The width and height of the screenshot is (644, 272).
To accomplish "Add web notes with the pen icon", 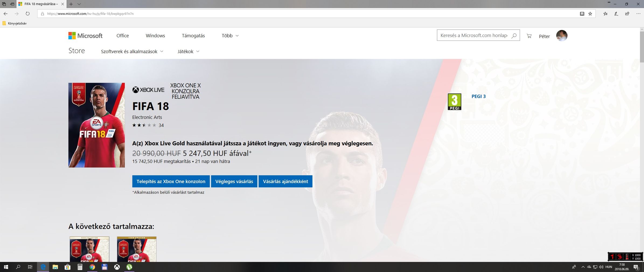I will coord(616,14).
